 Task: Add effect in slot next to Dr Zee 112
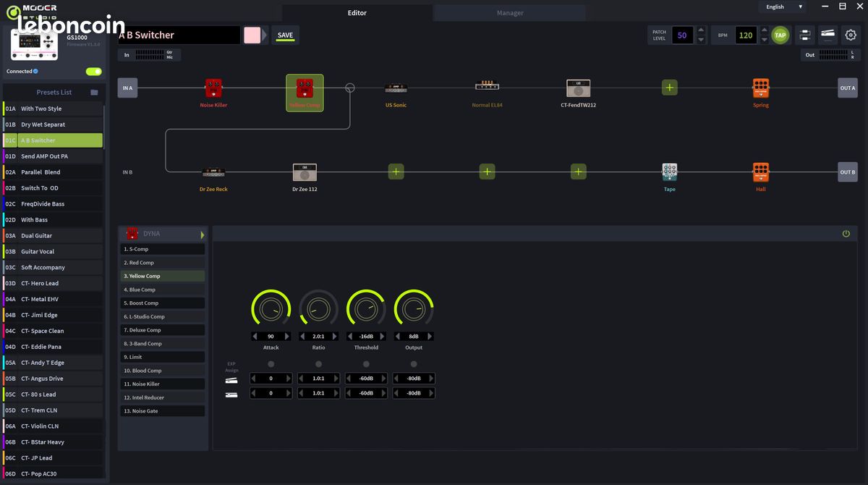coord(396,172)
